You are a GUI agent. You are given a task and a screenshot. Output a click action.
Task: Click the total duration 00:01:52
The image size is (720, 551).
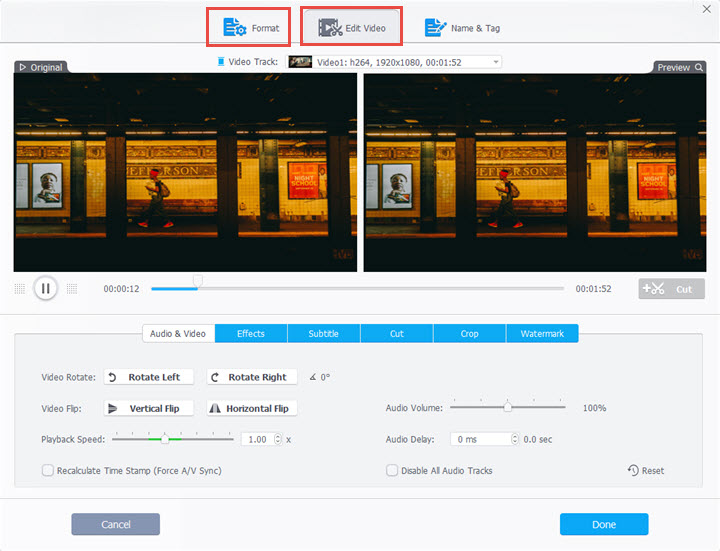593,289
